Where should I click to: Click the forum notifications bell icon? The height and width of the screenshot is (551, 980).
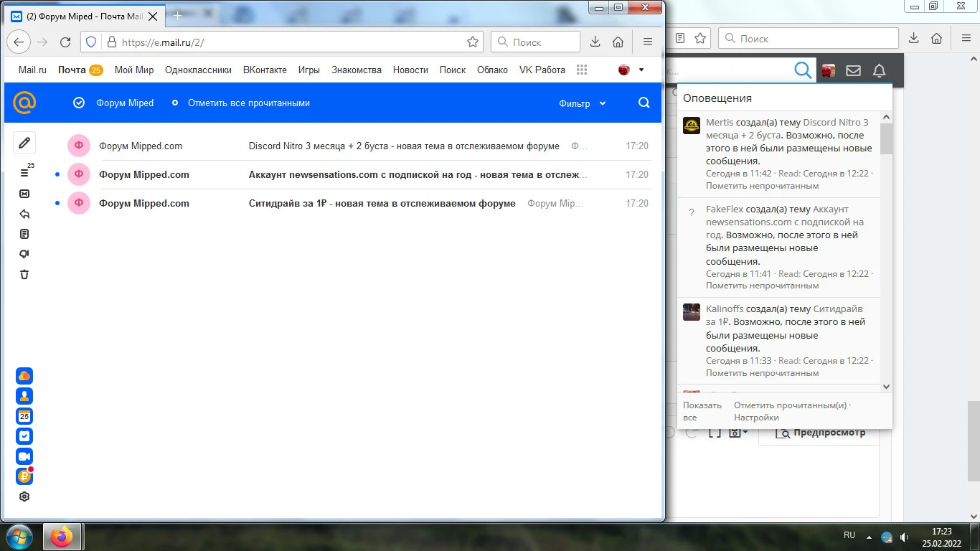tap(879, 70)
